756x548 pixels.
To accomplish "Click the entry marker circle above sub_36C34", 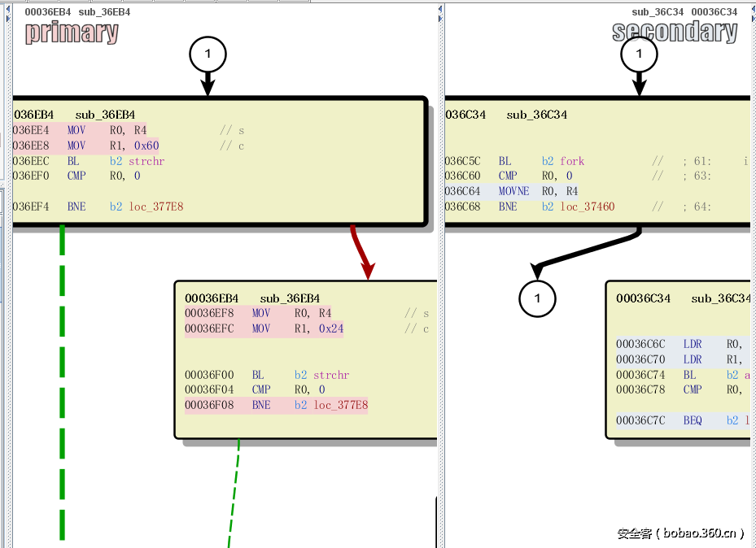I will pos(640,54).
